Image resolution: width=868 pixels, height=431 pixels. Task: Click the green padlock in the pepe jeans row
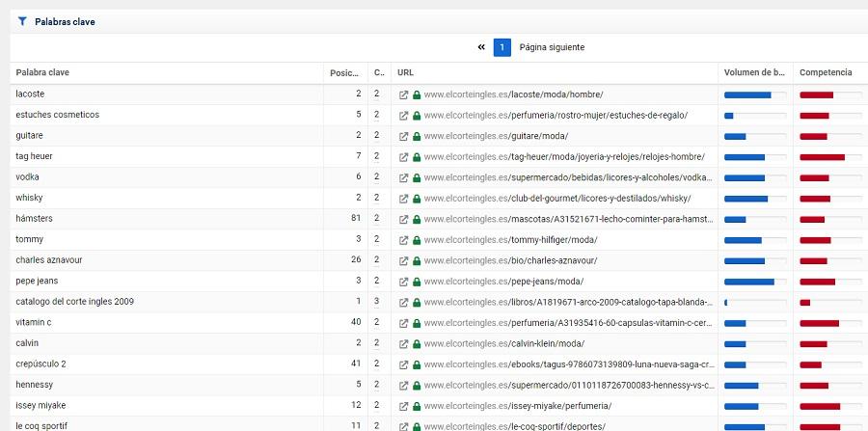[x=417, y=282]
